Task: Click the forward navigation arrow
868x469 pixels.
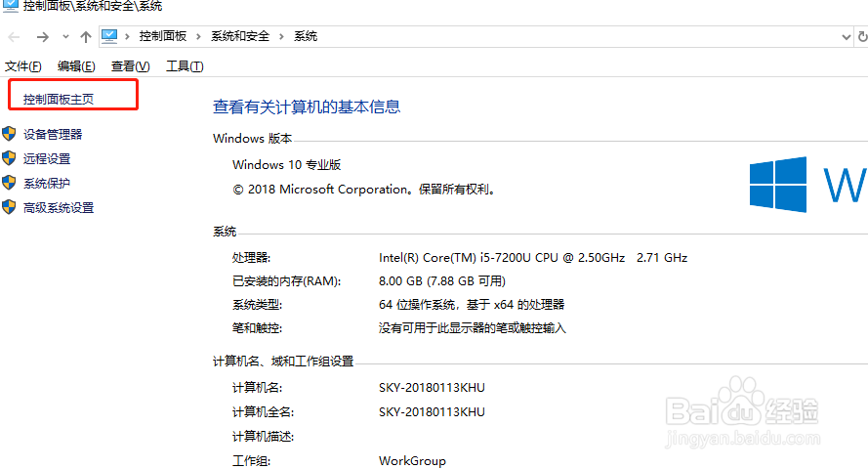Action: pos(43,37)
